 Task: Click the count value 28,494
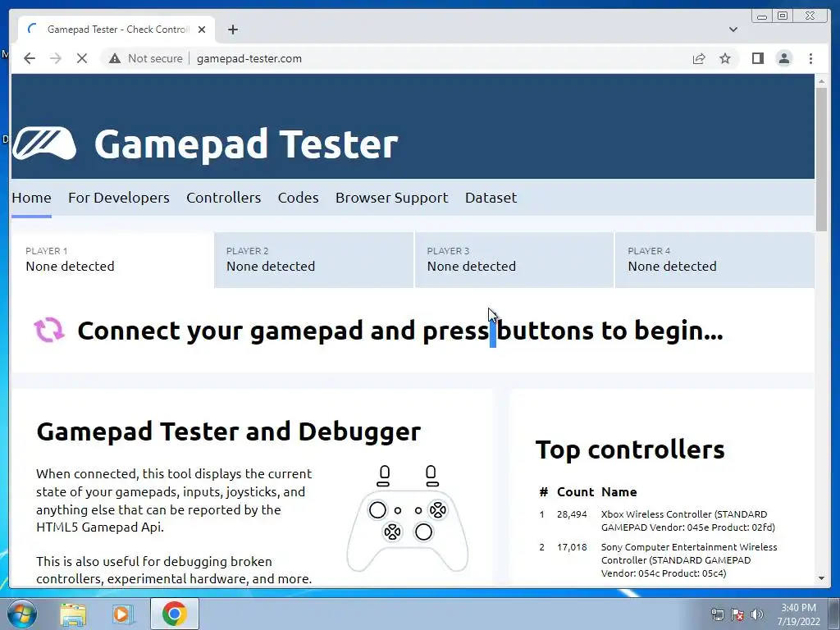pyautogui.click(x=572, y=514)
